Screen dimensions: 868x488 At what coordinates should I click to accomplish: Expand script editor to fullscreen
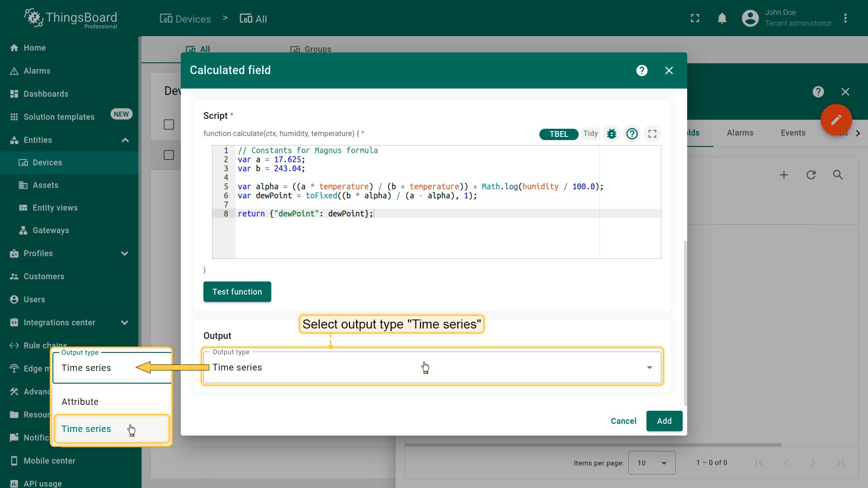(x=652, y=134)
